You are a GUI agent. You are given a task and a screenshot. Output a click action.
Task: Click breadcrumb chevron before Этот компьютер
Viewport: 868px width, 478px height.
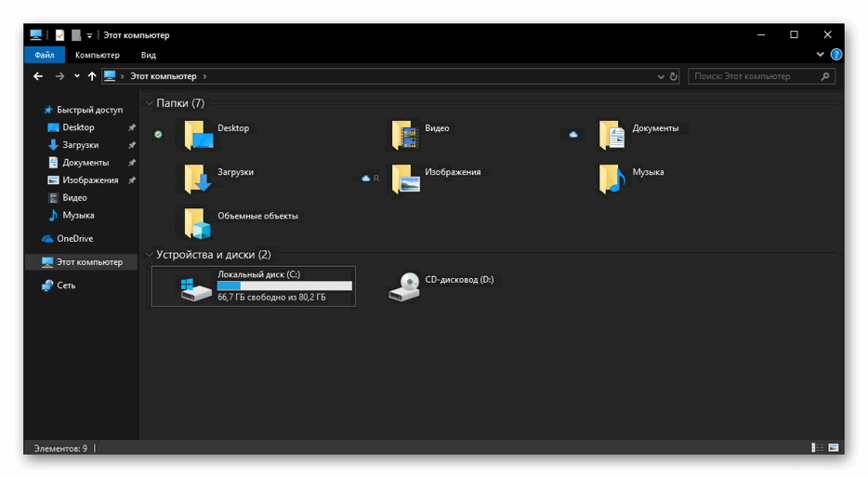pos(123,76)
